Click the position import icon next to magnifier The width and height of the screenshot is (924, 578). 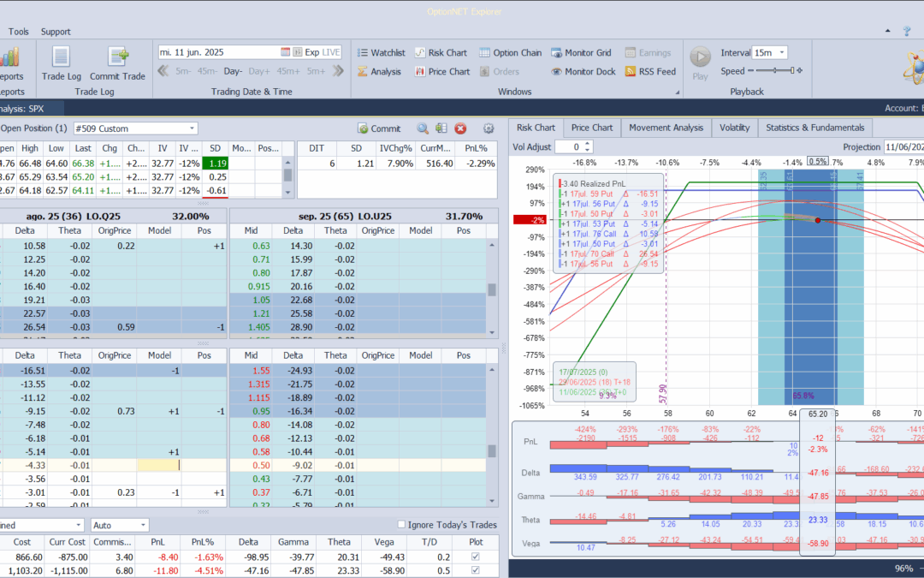coord(441,128)
